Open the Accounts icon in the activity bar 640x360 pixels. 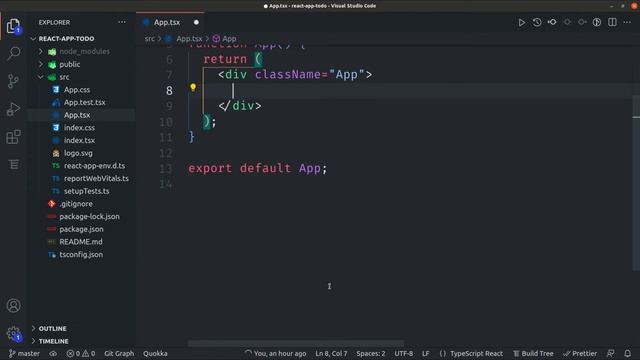(x=13, y=305)
